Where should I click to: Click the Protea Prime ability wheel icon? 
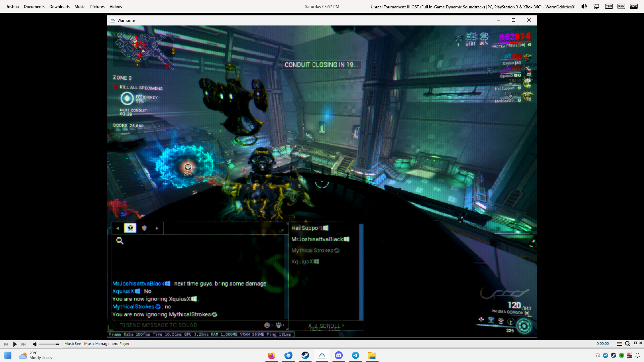click(x=524, y=326)
